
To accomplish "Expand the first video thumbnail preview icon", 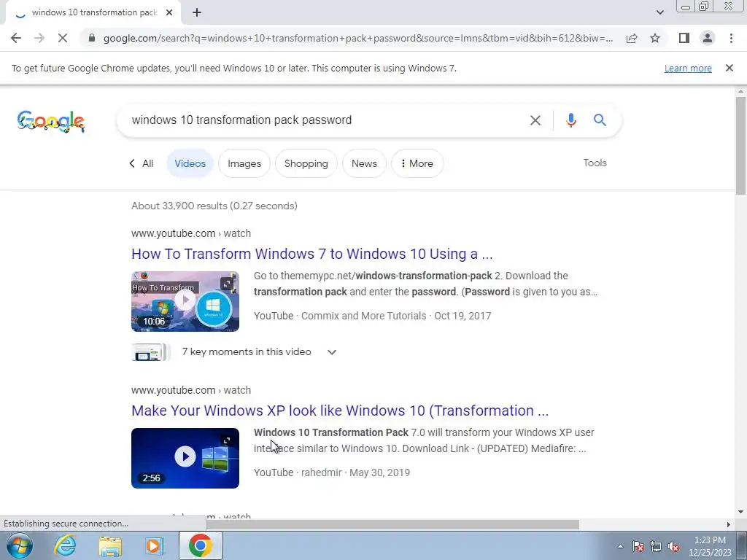I will click(x=228, y=284).
